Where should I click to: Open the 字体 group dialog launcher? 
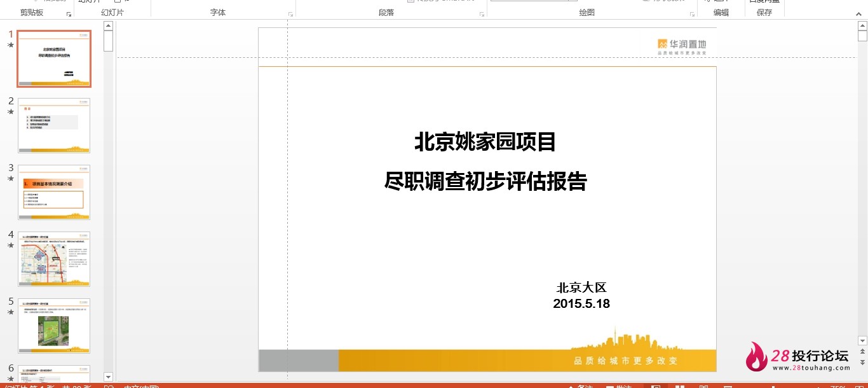tap(291, 13)
